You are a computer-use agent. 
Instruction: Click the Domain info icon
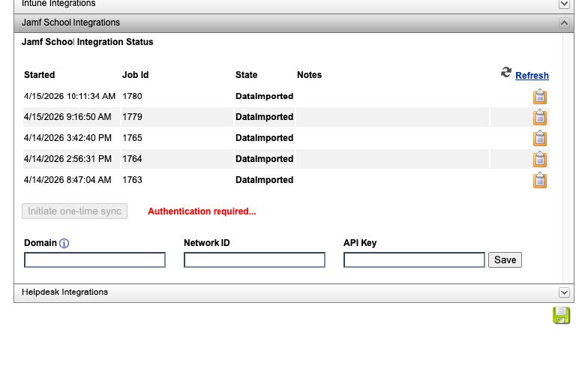pos(64,243)
